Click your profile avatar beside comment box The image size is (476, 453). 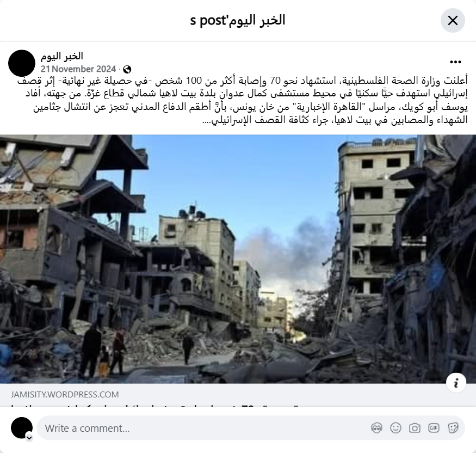(x=22, y=428)
